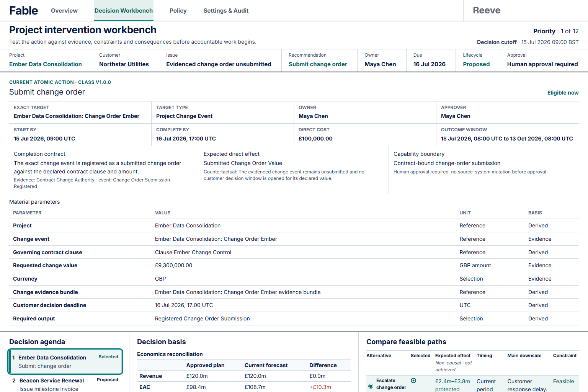Screen dimensions: 588x392
Task: Click the Required output value
Action: click(202, 318)
